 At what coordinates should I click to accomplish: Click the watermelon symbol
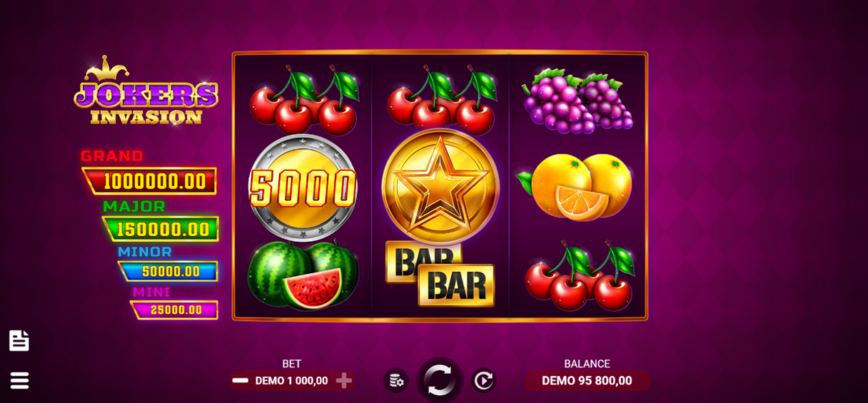tap(303, 275)
